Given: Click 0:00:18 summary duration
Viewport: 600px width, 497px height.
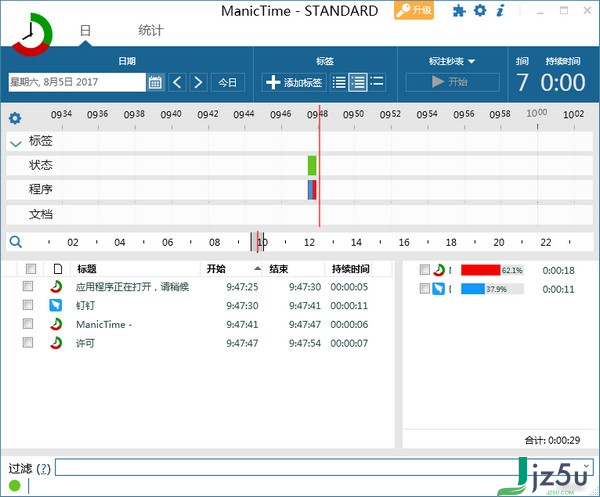Looking at the screenshot, I should 559,270.
